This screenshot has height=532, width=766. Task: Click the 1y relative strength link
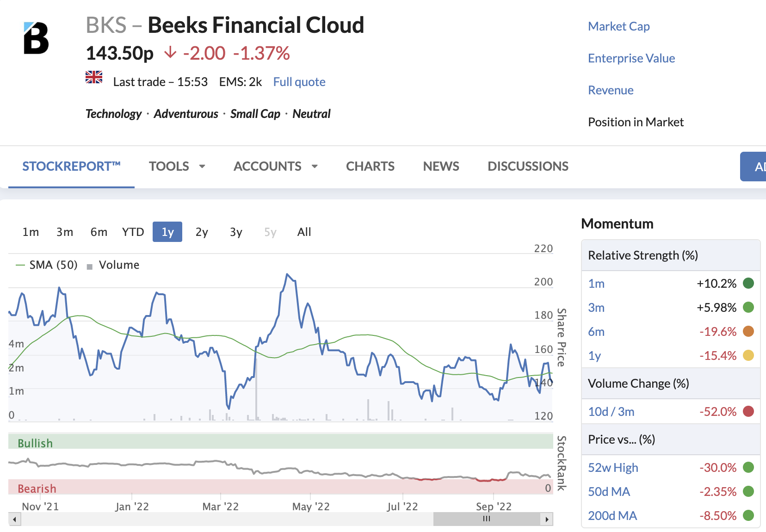tap(594, 356)
